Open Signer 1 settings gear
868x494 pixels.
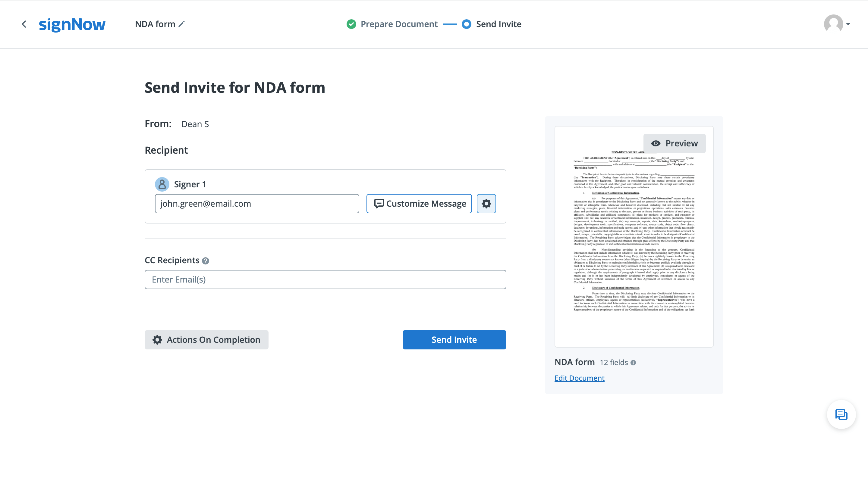tap(486, 204)
